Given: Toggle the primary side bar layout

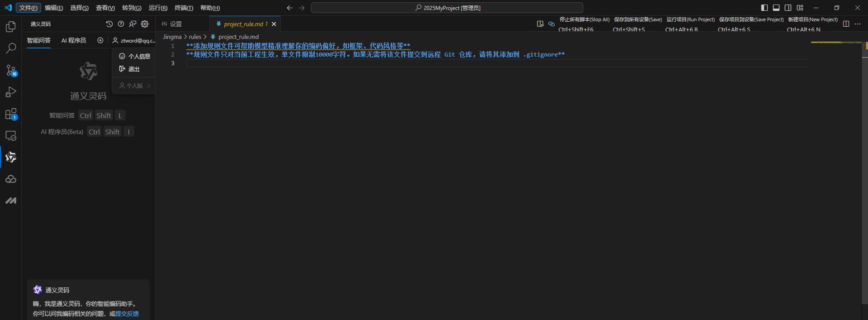Looking at the screenshot, I should pyautogui.click(x=764, y=8).
